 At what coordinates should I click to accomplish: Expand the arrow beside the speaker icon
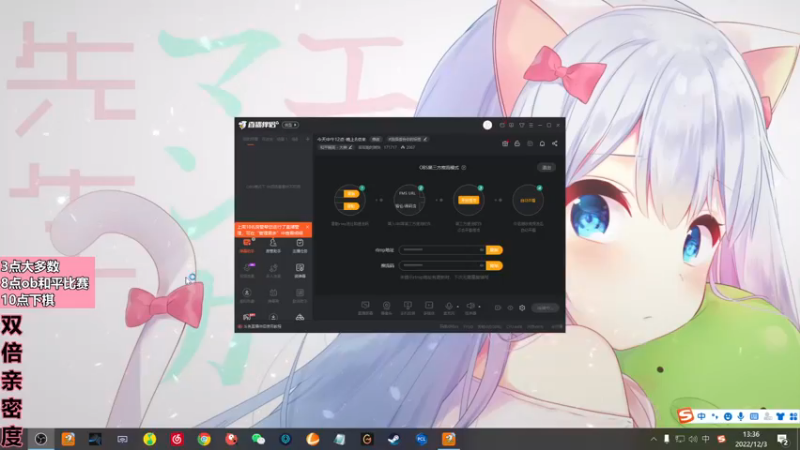click(479, 307)
